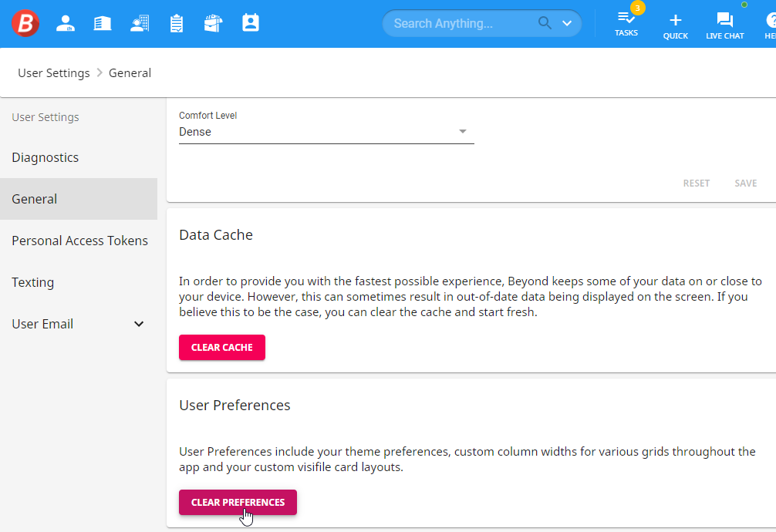Expand the search options dropdown arrow

pos(567,23)
